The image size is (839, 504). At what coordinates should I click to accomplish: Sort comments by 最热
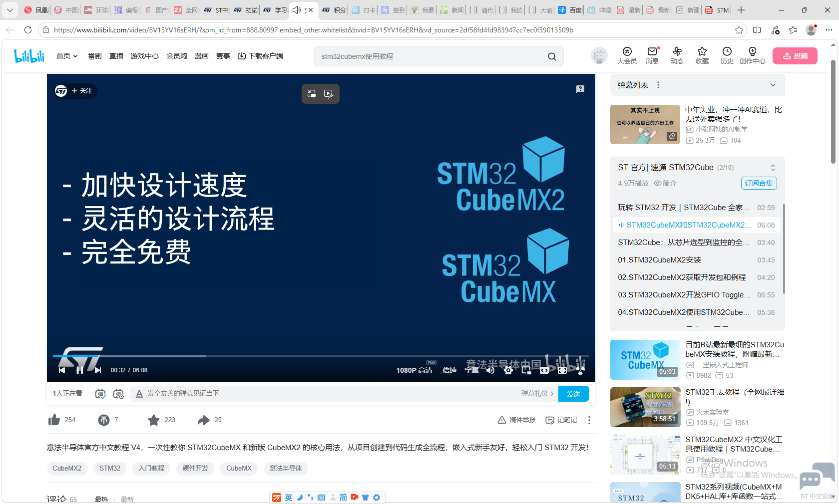click(x=101, y=499)
